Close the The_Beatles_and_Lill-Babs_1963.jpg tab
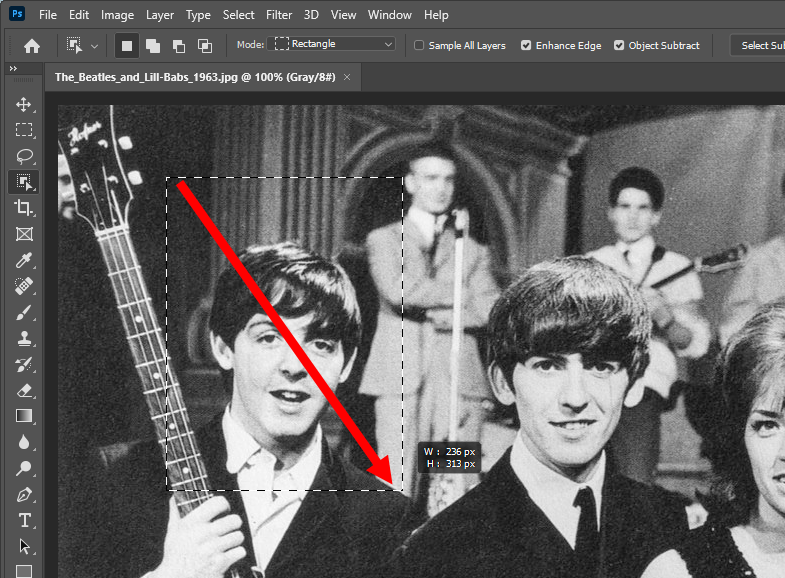 click(x=347, y=77)
